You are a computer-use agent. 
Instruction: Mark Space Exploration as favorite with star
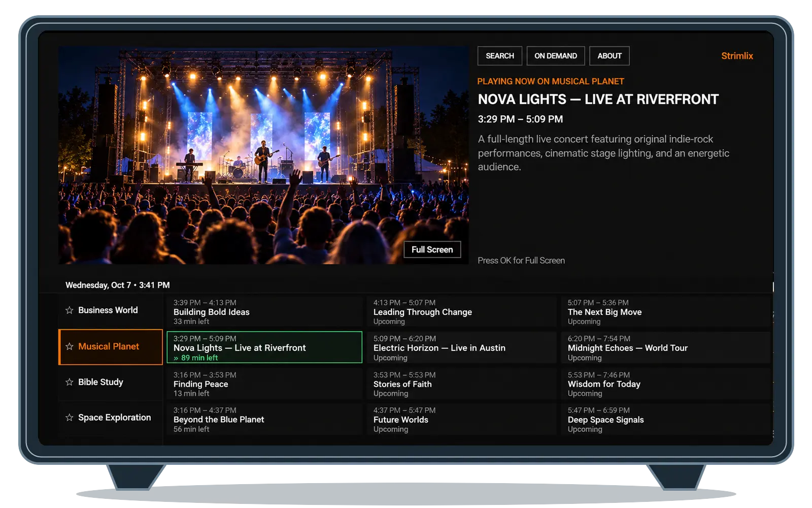click(70, 418)
